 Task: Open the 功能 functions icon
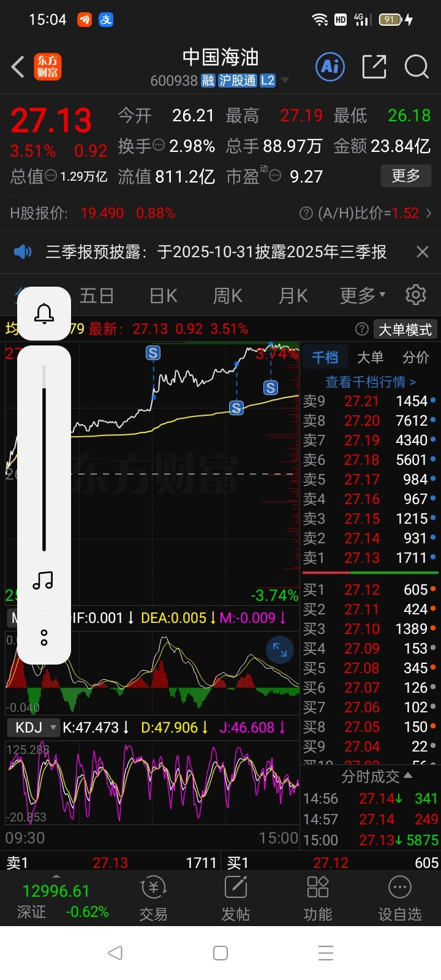tap(318, 899)
